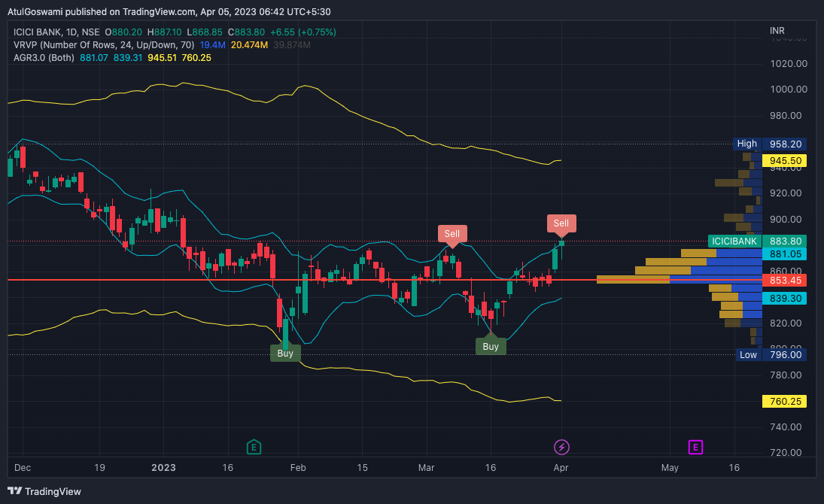
Task: Click the AGR 760.25 legend value
Action: pos(196,58)
